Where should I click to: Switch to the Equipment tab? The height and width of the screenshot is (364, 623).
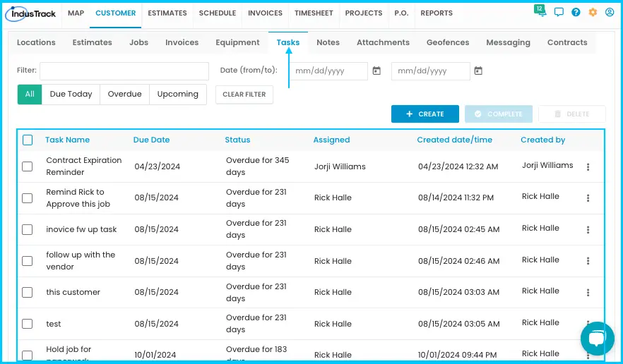click(237, 42)
